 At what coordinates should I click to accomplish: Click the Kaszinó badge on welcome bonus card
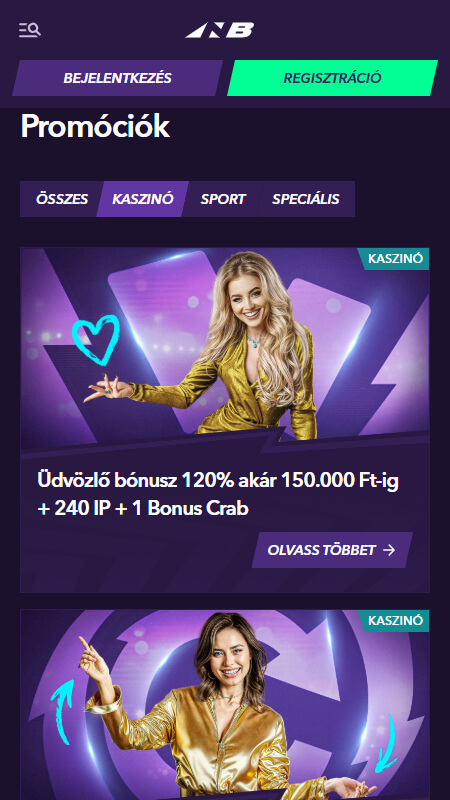tap(394, 259)
